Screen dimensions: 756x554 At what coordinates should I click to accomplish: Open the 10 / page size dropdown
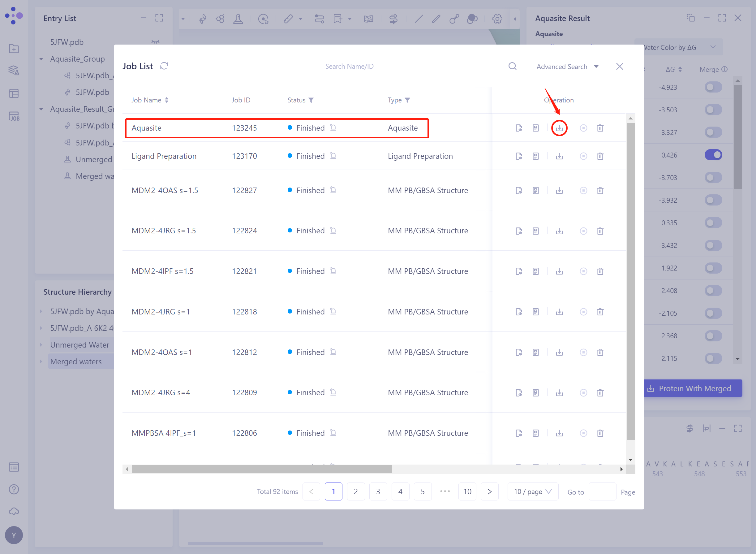(x=532, y=491)
